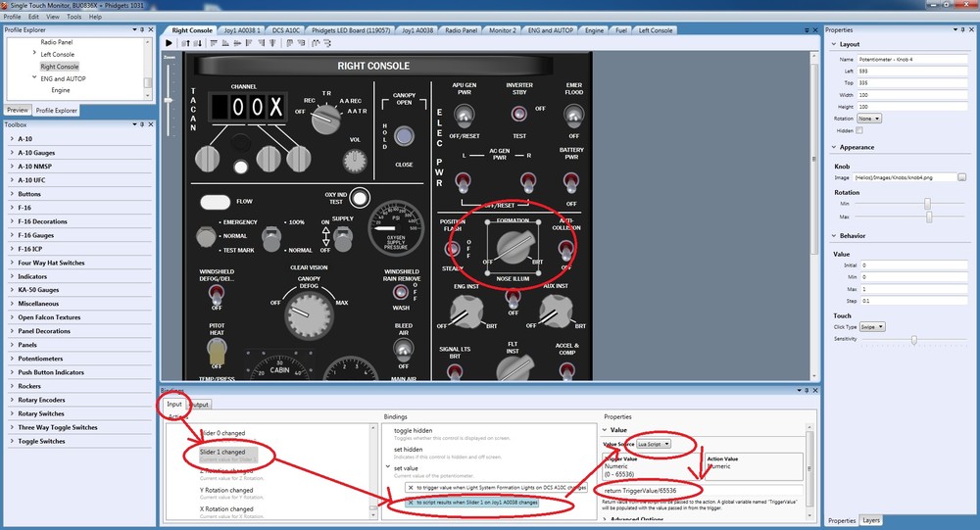
Task: Collapse the set value binding group
Action: 388,467
